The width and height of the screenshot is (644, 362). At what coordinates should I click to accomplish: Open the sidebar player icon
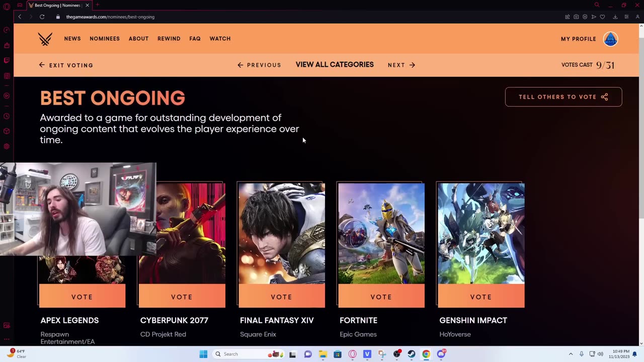[7, 96]
